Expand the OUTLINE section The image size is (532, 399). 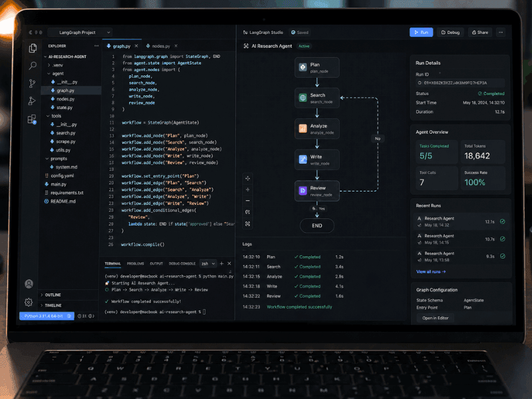coord(51,295)
